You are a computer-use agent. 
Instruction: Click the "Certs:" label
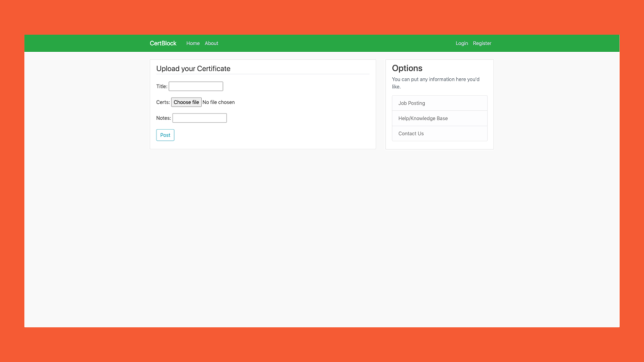(163, 102)
